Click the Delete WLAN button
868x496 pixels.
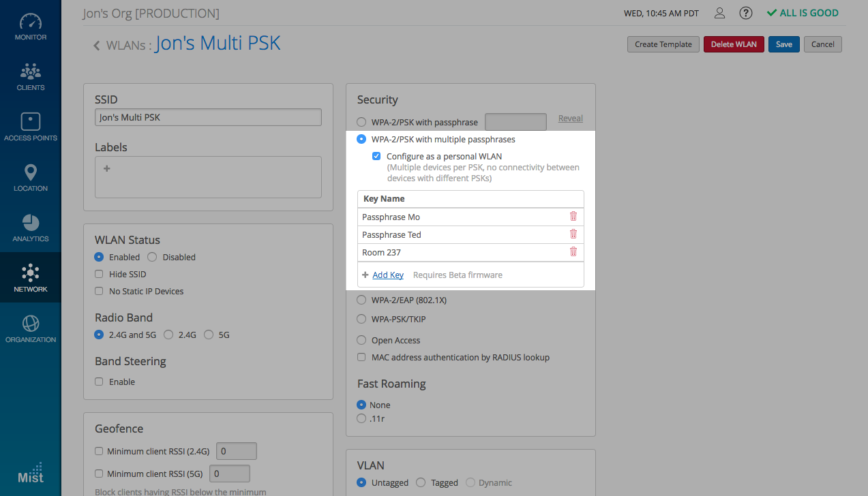pyautogui.click(x=733, y=44)
